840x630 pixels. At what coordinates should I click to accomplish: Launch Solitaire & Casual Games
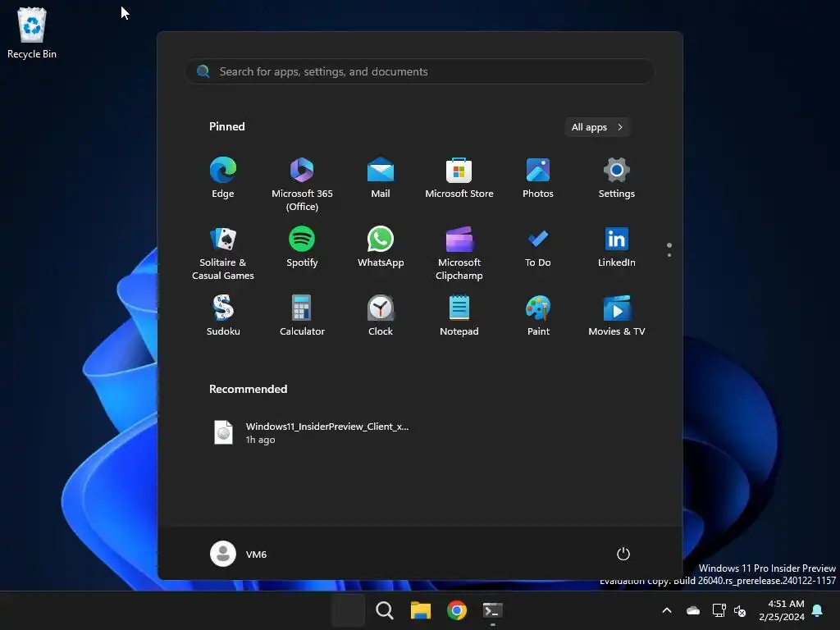pos(223,253)
